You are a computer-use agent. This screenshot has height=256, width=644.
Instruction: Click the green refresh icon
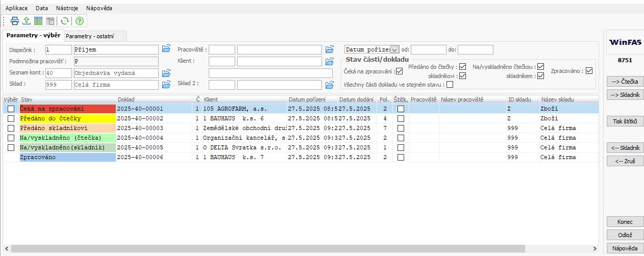[64, 21]
